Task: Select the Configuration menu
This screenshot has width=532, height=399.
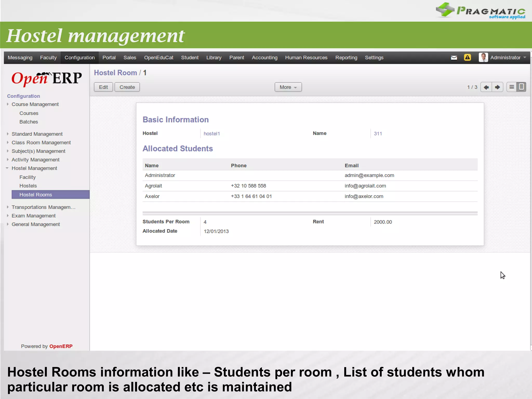Action: pos(80,58)
